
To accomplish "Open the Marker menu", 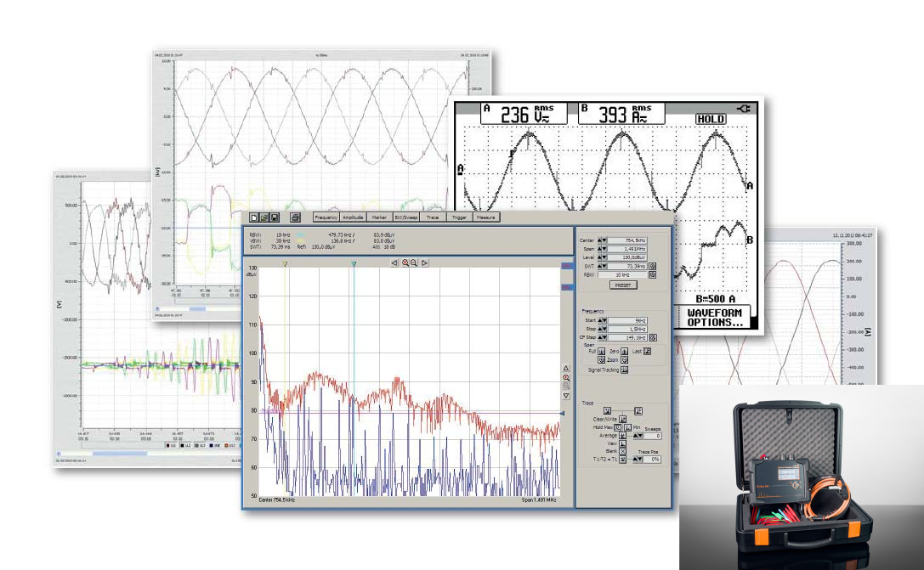I will [379, 217].
